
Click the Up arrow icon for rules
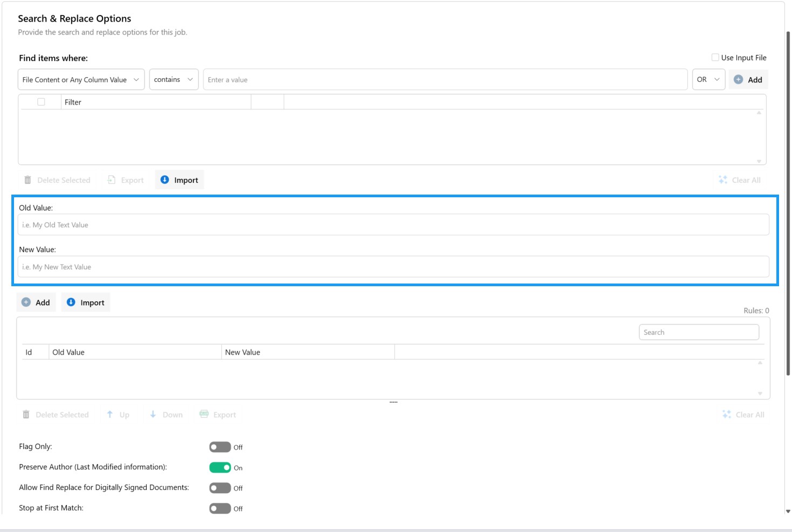point(110,414)
